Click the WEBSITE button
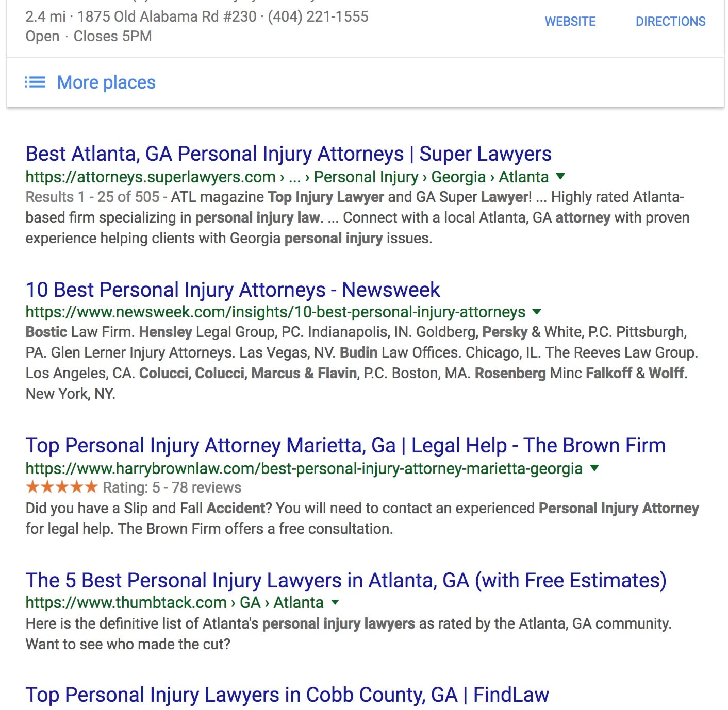This screenshot has width=728, height=710. [570, 22]
